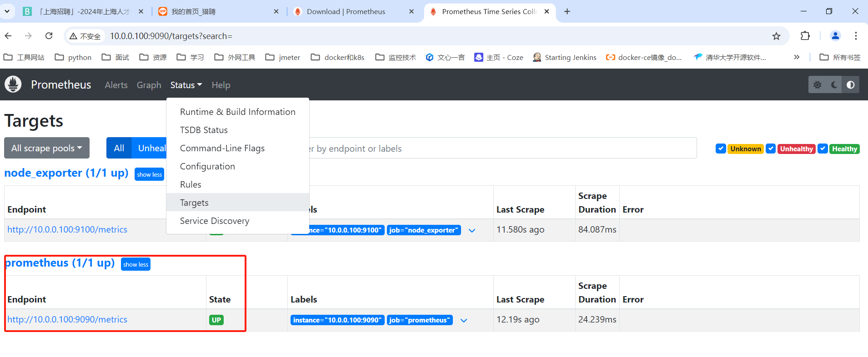This screenshot has height=357, width=868.
Task: Close the Download | Prometheus tab
Action: coord(411,11)
